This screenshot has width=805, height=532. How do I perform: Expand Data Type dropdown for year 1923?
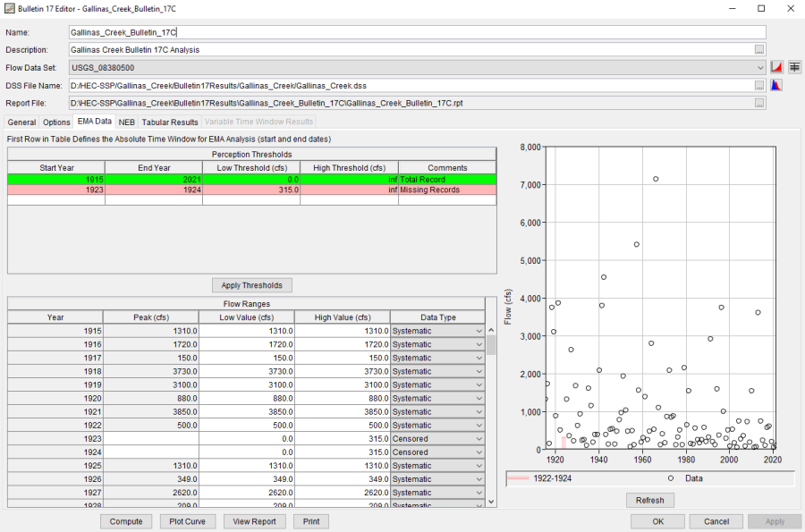pyautogui.click(x=479, y=439)
